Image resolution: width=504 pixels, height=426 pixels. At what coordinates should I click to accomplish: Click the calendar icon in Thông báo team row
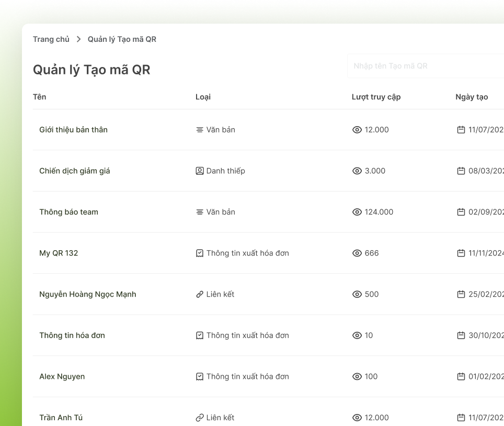(x=461, y=212)
